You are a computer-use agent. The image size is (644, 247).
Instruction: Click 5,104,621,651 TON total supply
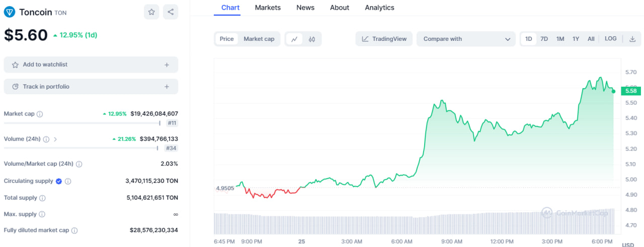tap(151, 198)
